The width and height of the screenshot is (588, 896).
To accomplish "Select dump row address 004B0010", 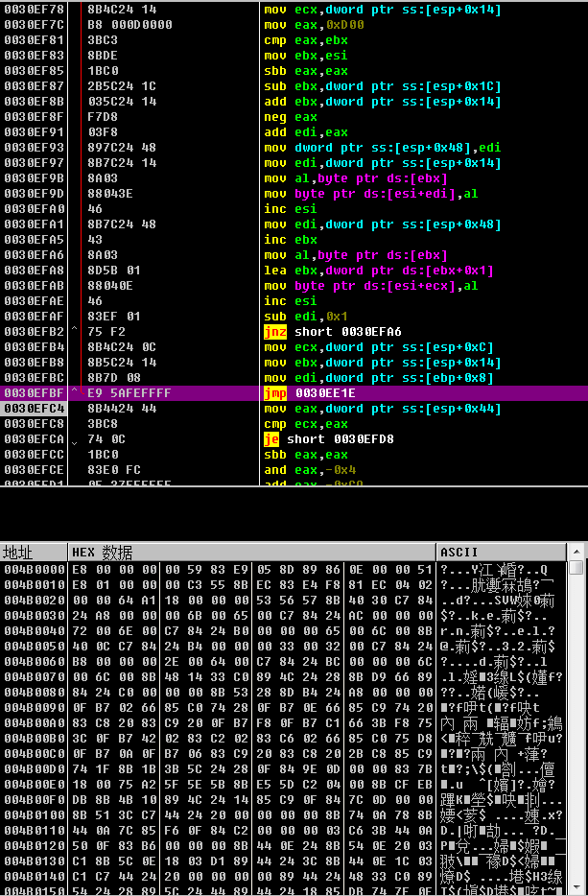I will click(x=34, y=585).
